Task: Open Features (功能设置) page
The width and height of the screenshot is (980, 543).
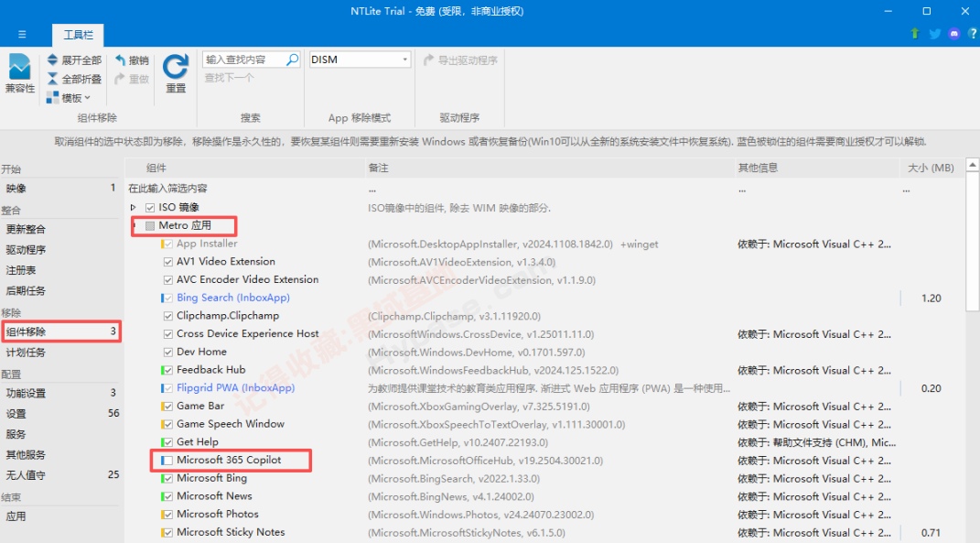Action: point(60,393)
